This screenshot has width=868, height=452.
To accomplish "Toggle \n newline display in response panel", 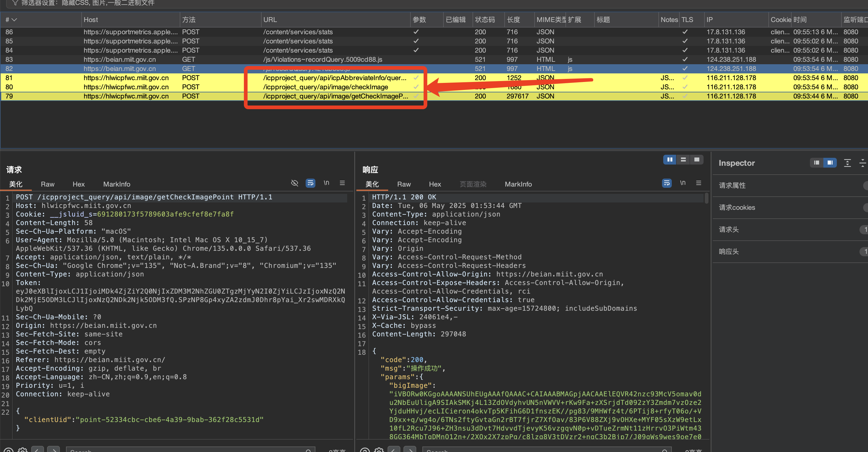I will tap(683, 183).
